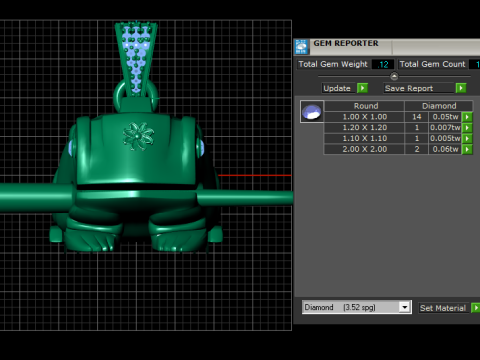Click the 0.06tw weight cell
The height and width of the screenshot is (360, 480).
point(445,149)
